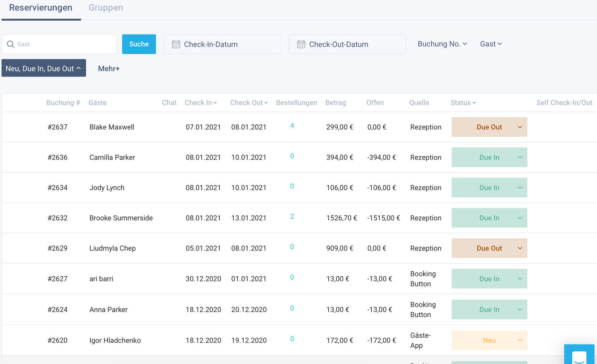Open the Reservierungen tab

coord(41,8)
